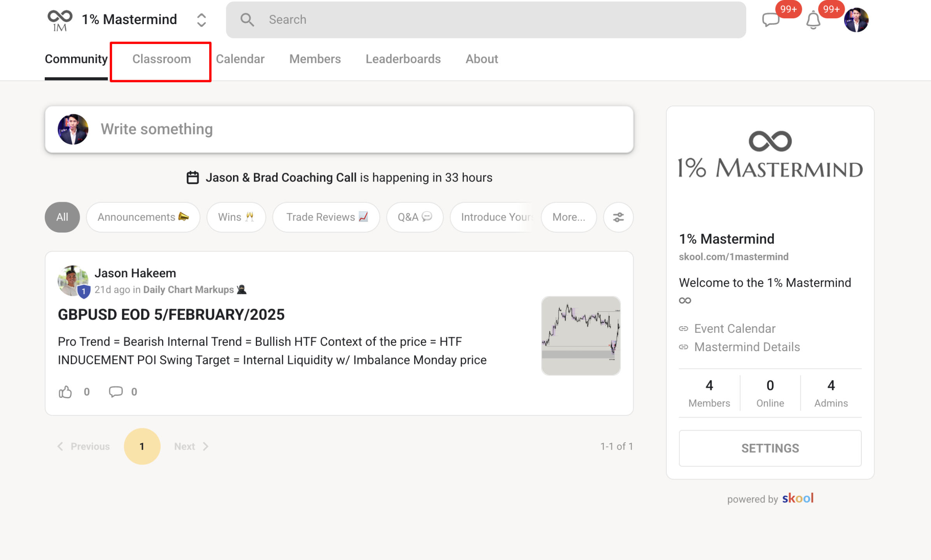Image resolution: width=931 pixels, height=560 pixels.
Task: Expand More... categories
Action: (568, 217)
